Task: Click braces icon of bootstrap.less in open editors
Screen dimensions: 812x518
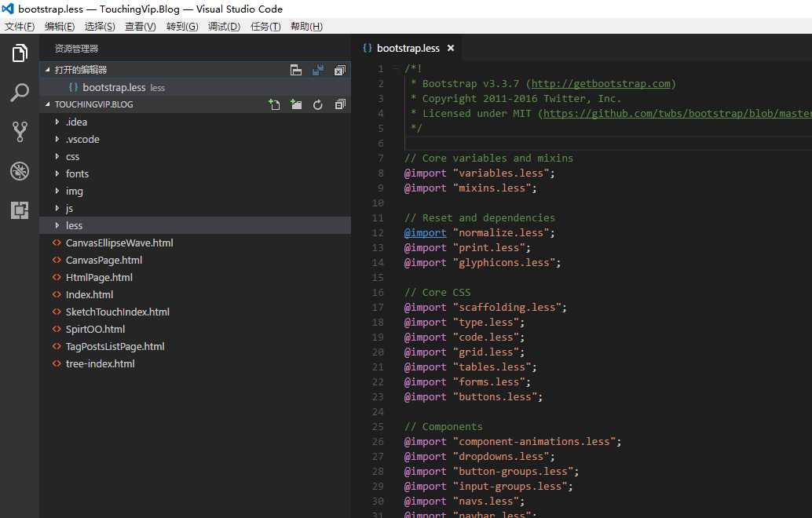Action: point(74,87)
